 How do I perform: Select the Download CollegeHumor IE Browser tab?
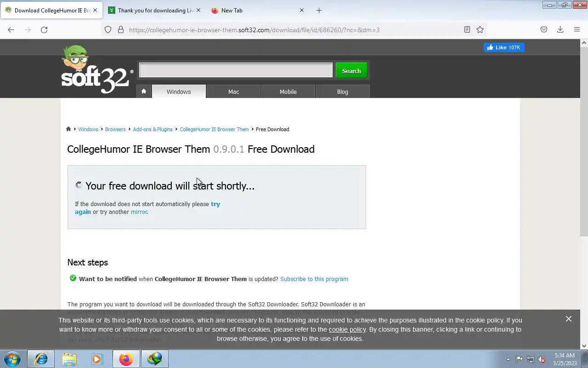click(51, 10)
